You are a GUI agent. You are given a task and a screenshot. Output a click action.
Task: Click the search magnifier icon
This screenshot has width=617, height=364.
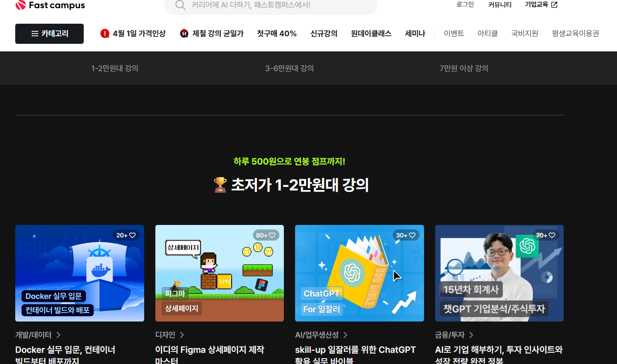pyautogui.click(x=180, y=5)
